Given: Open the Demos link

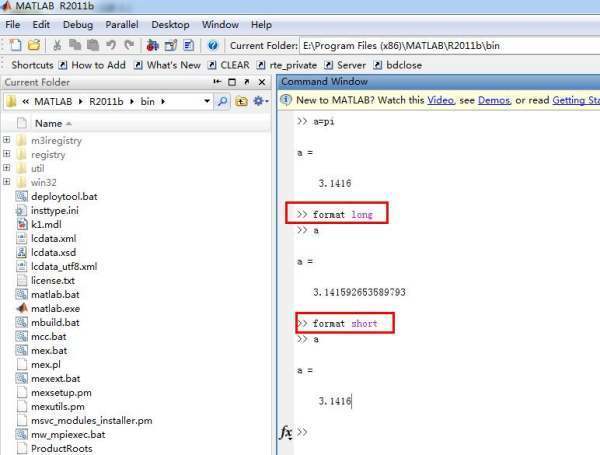Looking at the screenshot, I should click(x=494, y=100).
